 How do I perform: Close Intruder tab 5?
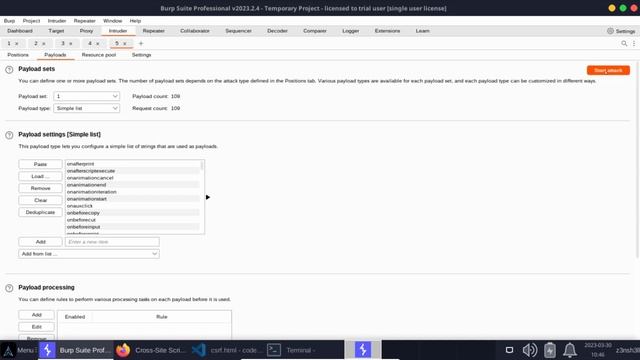tap(124, 44)
